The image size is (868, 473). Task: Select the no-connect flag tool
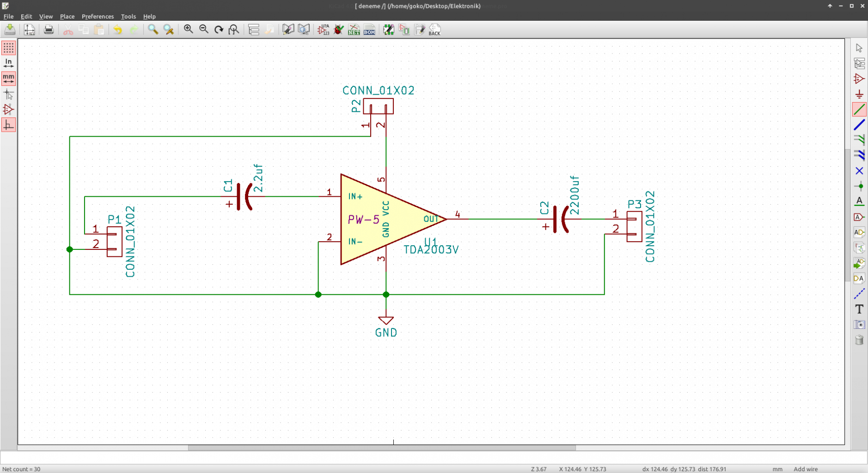(x=859, y=171)
